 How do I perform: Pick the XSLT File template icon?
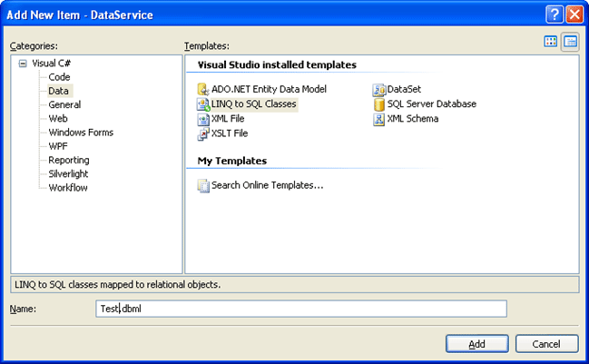coord(203,134)
